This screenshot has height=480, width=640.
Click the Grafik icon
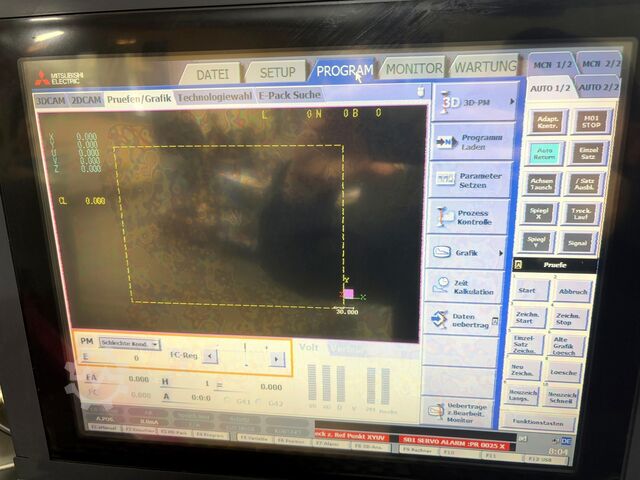(442, 251)
